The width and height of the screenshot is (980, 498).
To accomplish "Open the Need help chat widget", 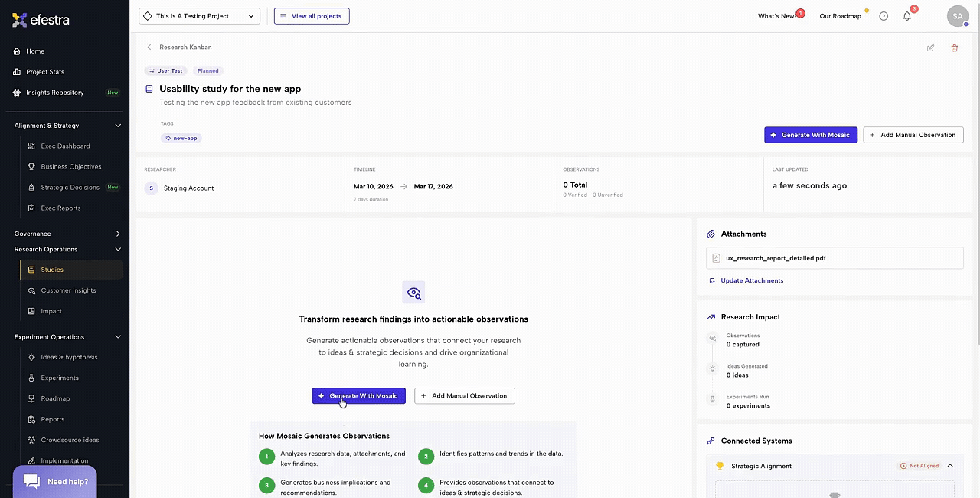I will point(55,481).
